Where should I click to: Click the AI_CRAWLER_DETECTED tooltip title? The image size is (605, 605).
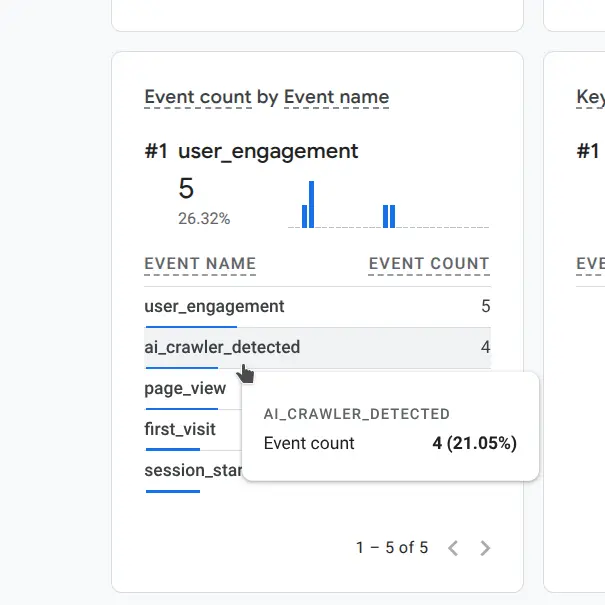[357, 414]
